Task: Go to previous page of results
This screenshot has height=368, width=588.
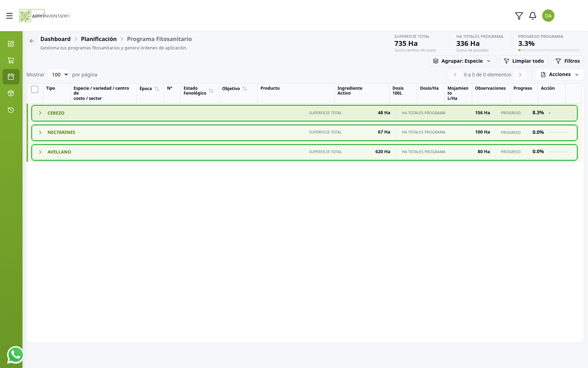Action: [x=455, y=75]
